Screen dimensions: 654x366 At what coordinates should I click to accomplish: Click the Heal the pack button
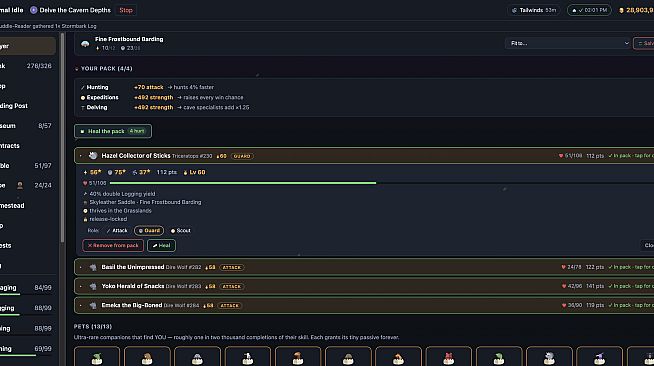113,131
